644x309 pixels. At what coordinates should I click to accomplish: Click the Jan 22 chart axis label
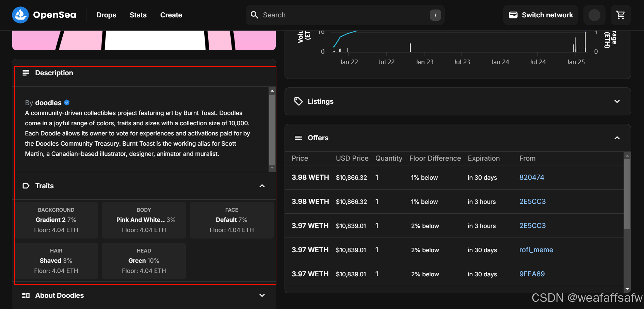coord(349,62)
